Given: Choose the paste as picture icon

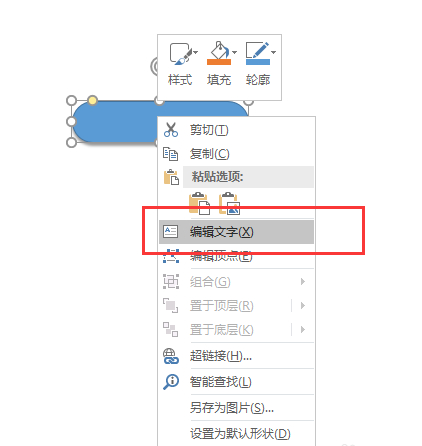Looking at the screenshot, I should (x=229, y=203).
